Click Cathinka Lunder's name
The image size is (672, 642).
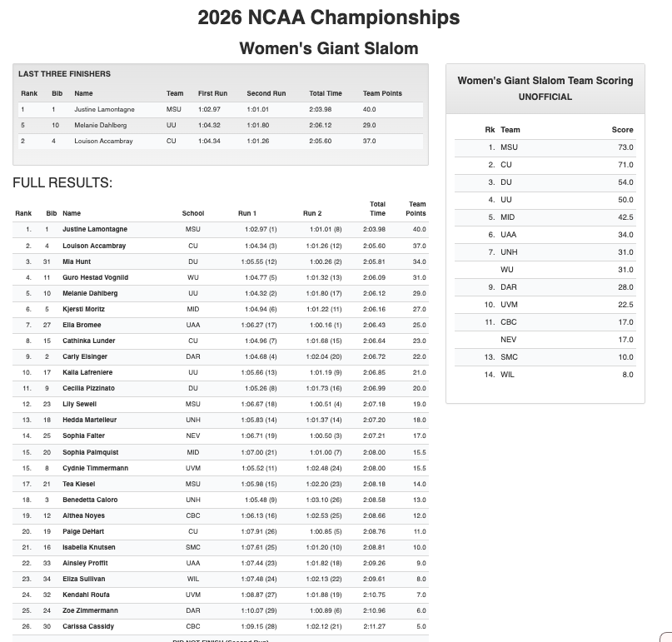[88, 341]
